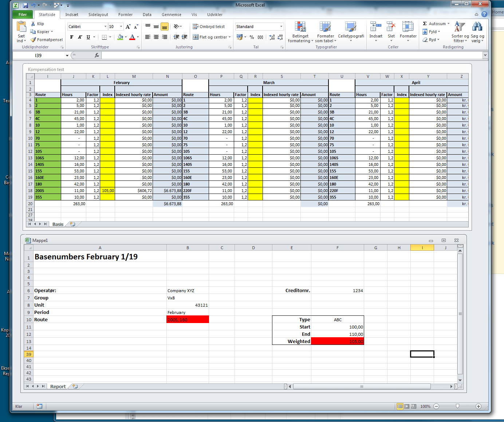The height and width of the screenshot is (422, 504).
Task: Toggle bold F formatting
Action: pos(72,37)
